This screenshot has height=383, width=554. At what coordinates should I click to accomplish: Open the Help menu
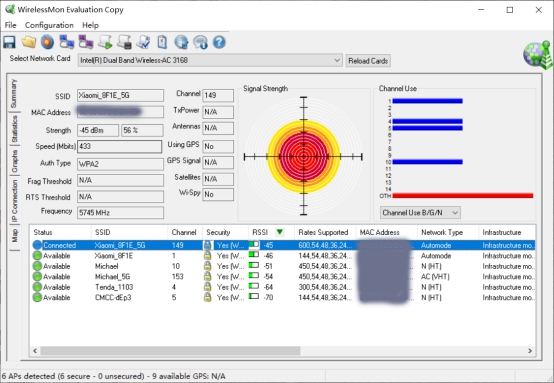tap(90, 25)
